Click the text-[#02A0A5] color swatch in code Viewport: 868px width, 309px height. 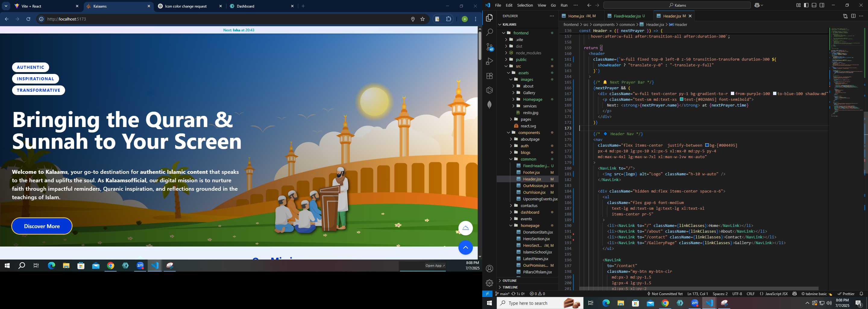[682, 100]
